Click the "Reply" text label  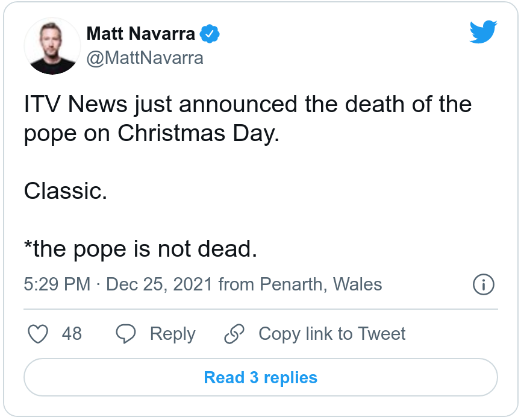click(172, 334)
